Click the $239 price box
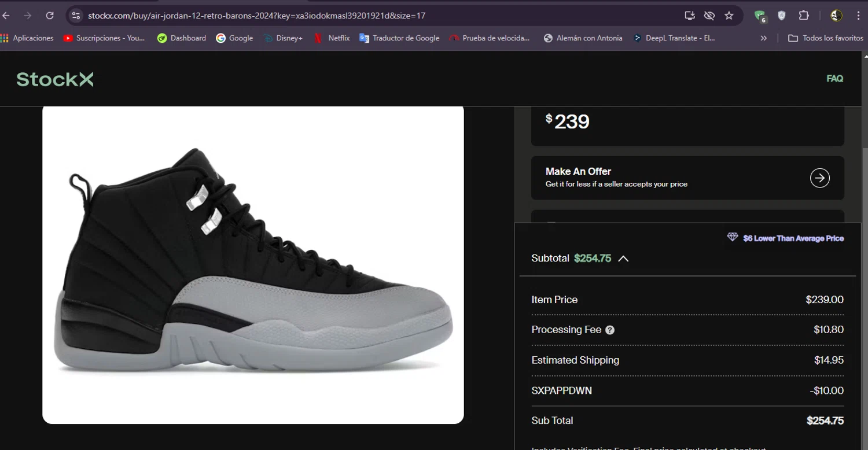Image resolution: width=868 pixels, height=450 pixels. click(687, 126)
